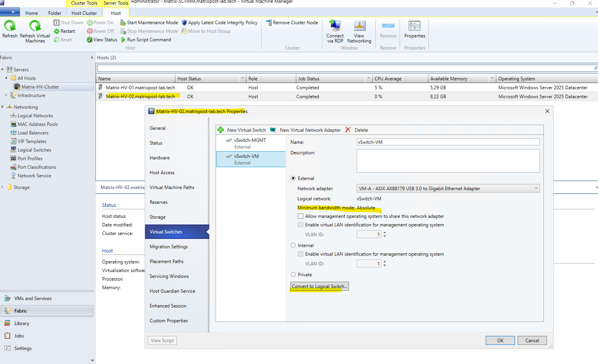Cancel the host properties dialog

click(x=532, y=340)
